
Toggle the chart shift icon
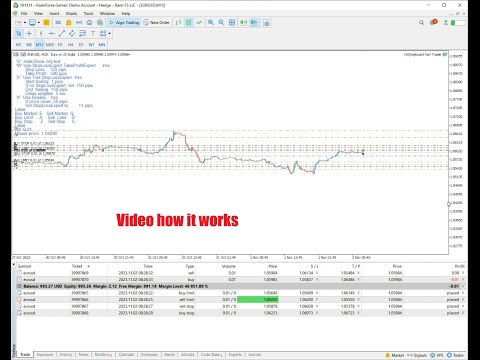click(254, 23)
